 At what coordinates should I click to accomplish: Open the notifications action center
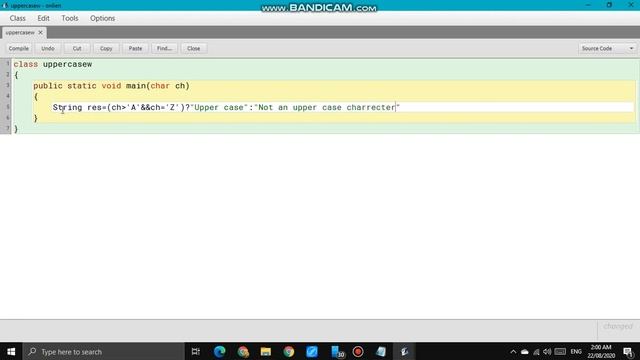628,352
